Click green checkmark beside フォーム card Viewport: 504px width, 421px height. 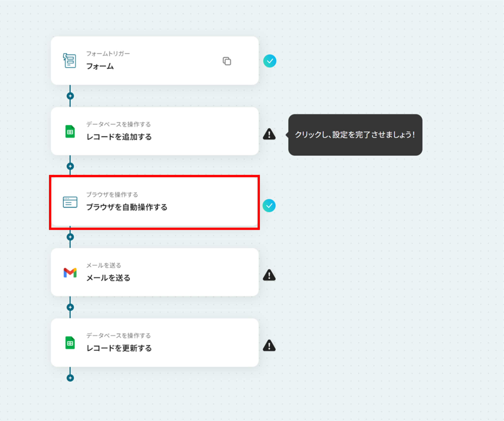tap(270, 61)
